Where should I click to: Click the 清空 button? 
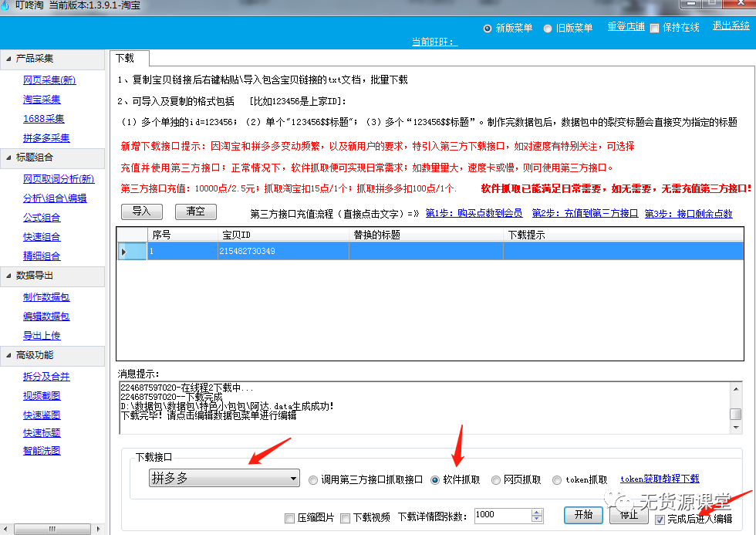pyautogui.click(x=196, y=212)
